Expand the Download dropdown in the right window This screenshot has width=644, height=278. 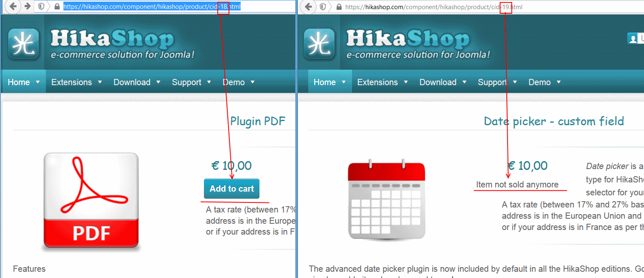point(443,82)
